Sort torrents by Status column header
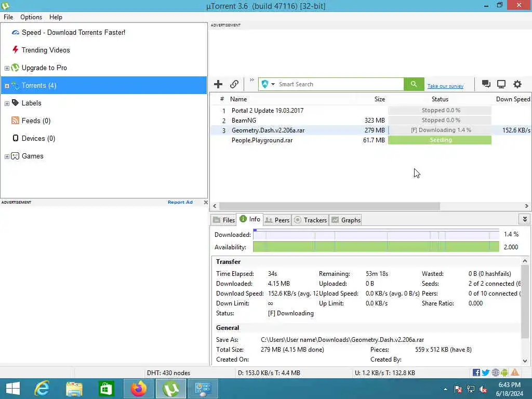 [440, 99]
